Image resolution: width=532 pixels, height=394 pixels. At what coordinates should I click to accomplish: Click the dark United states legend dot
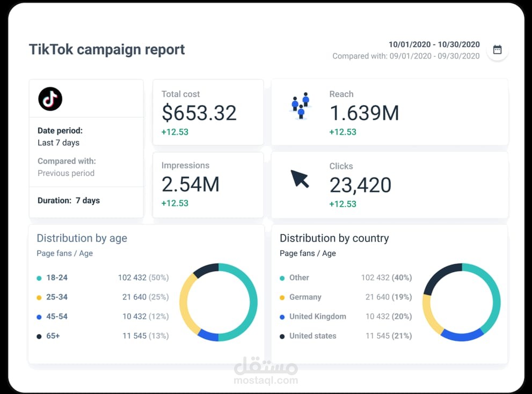click(x=282, y=337)
